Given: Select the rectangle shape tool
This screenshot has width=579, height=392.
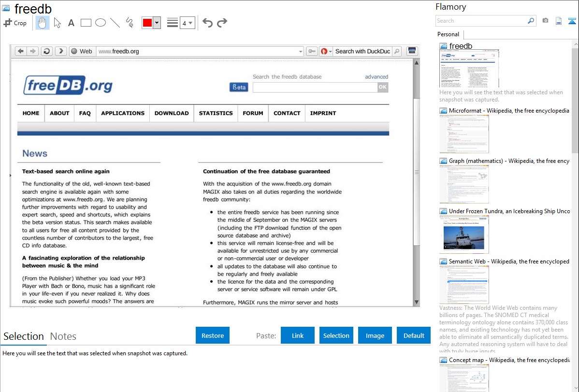Looking at the screenshot, I should pyautogui.click(x=86, y=23).
